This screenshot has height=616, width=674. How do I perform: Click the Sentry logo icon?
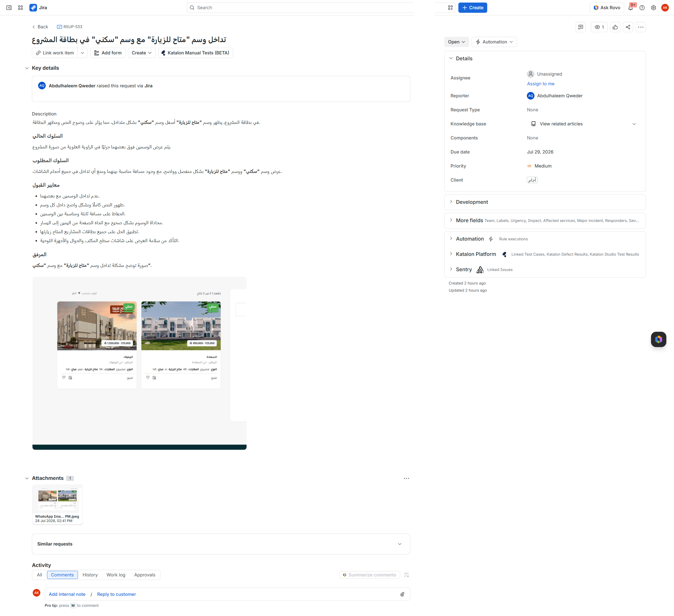pyautogui.click(x=480, y=270)
